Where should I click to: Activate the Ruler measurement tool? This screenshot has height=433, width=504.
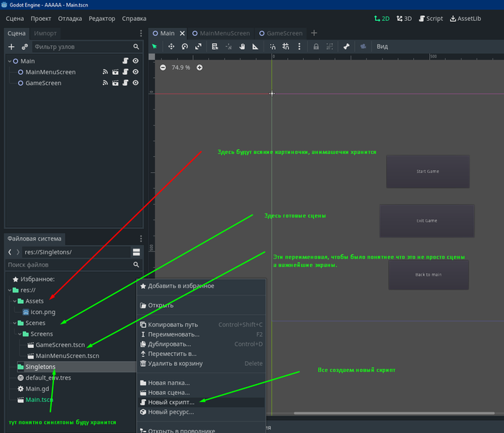[256, 47]
